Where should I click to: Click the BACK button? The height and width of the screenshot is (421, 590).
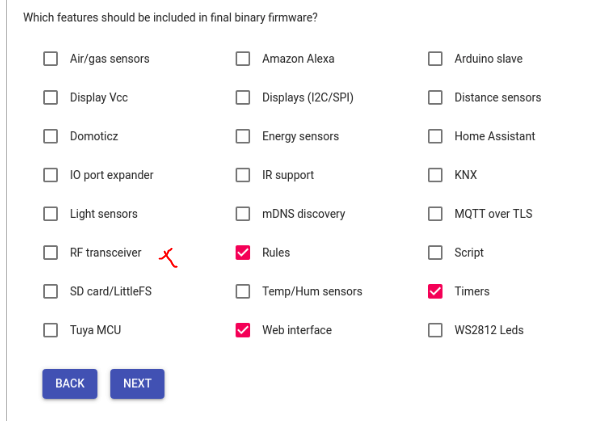70,383
